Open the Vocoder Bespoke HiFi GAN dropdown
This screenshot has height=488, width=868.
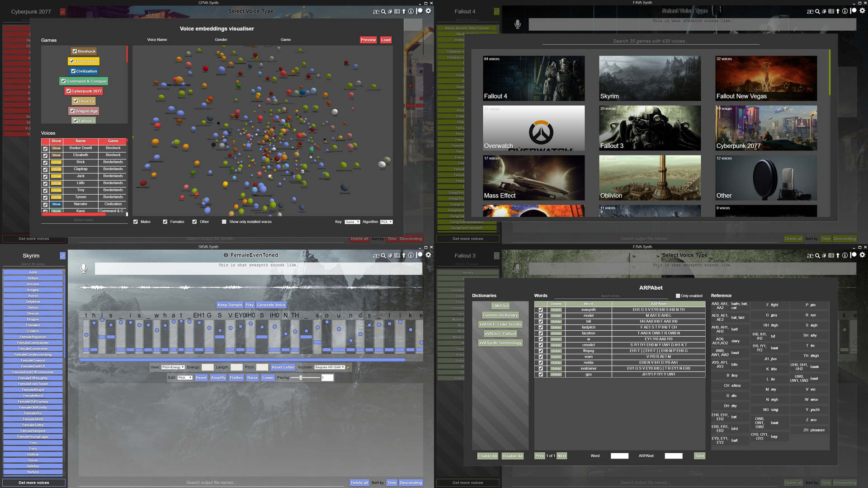tap(330, 367)
